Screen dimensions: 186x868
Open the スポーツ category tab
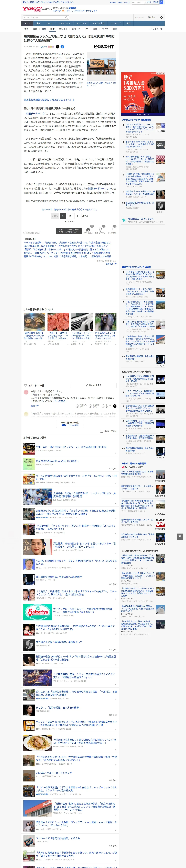[x=76, y=29]
